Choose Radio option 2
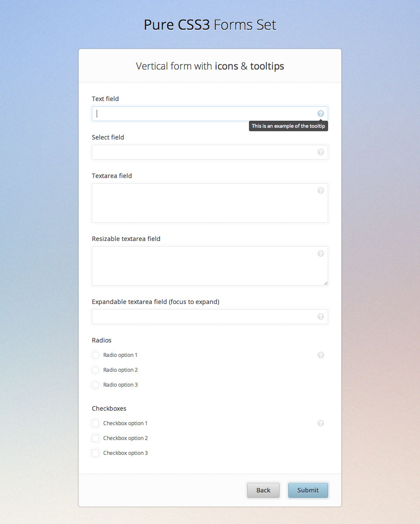This screenshot has width=420, height=524. (95, 370)
